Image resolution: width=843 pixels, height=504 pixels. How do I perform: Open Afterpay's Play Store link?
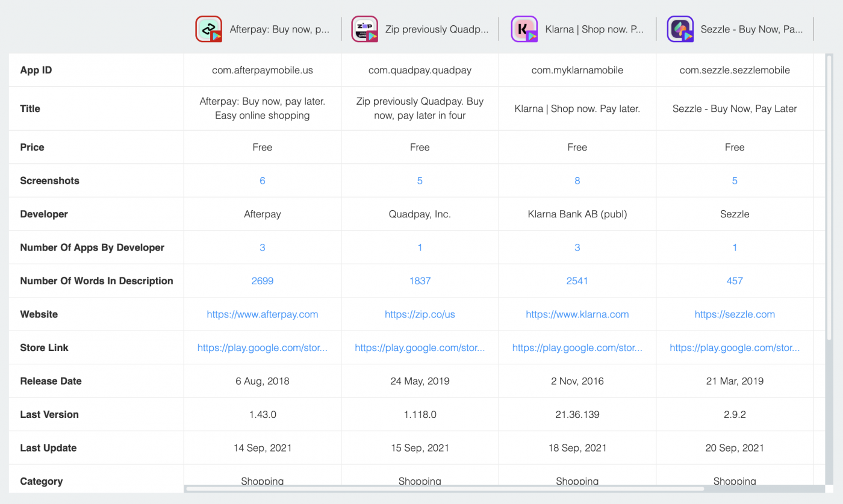[x=262, y=347]
